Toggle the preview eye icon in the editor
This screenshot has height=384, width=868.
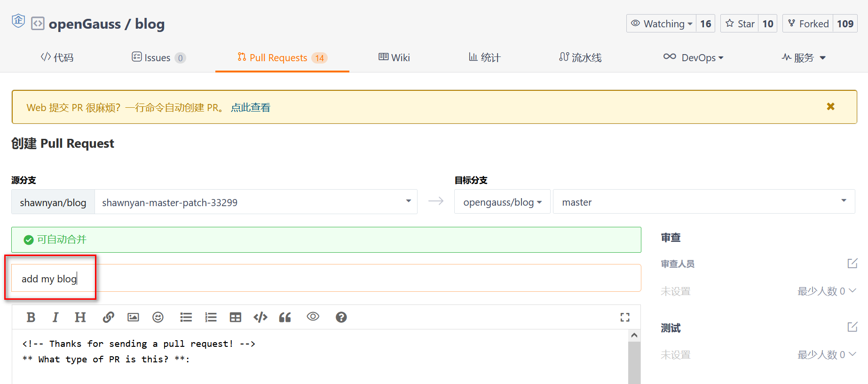click(313, 317)
